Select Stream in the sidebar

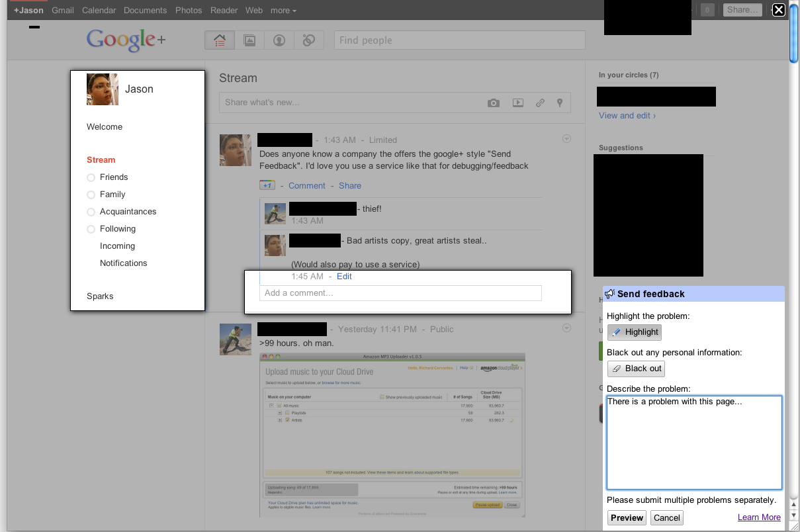pos(101,160)
